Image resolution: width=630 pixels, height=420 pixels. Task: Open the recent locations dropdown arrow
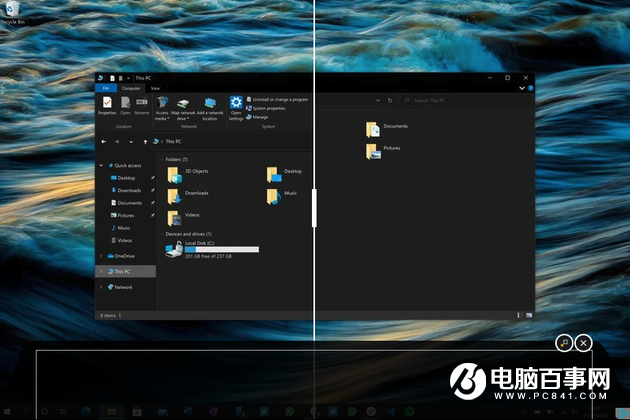tap(131, 142)
